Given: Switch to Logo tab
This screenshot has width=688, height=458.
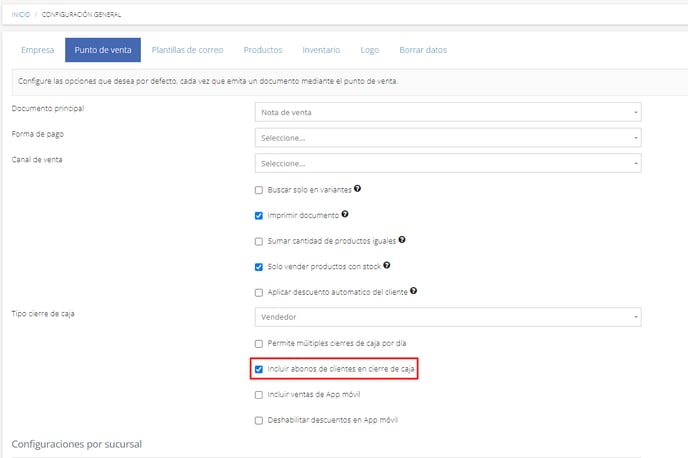Looking at the screenshot, I should [x=369, y=50].
